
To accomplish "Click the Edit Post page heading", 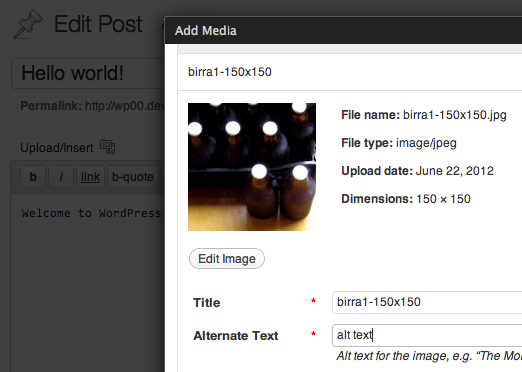I will tap(98, 24).
